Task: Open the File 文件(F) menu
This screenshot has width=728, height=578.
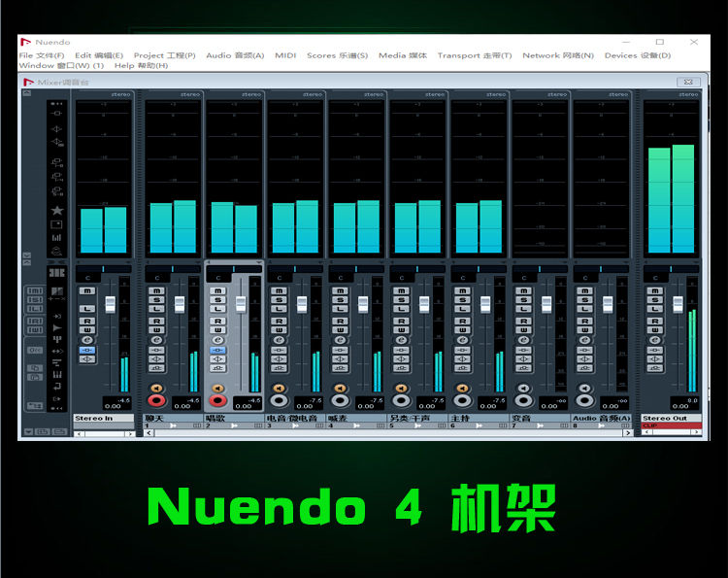Action: tap(42, 55)
